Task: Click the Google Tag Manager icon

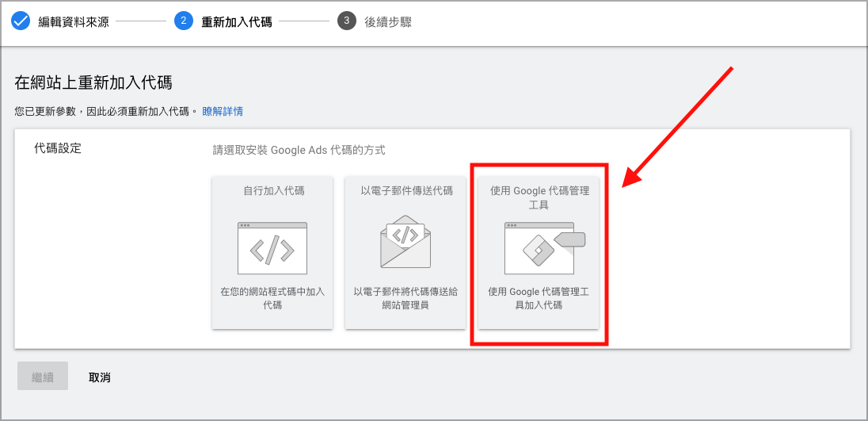Action: tap(545, 249)
